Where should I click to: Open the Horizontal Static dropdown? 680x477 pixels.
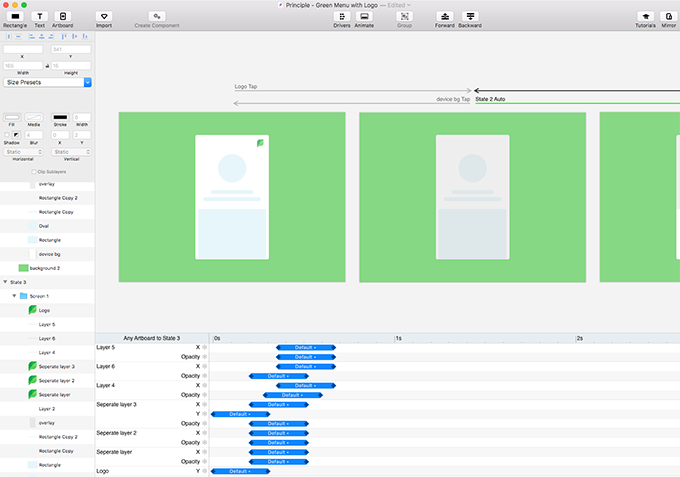[x=24, y=152]
